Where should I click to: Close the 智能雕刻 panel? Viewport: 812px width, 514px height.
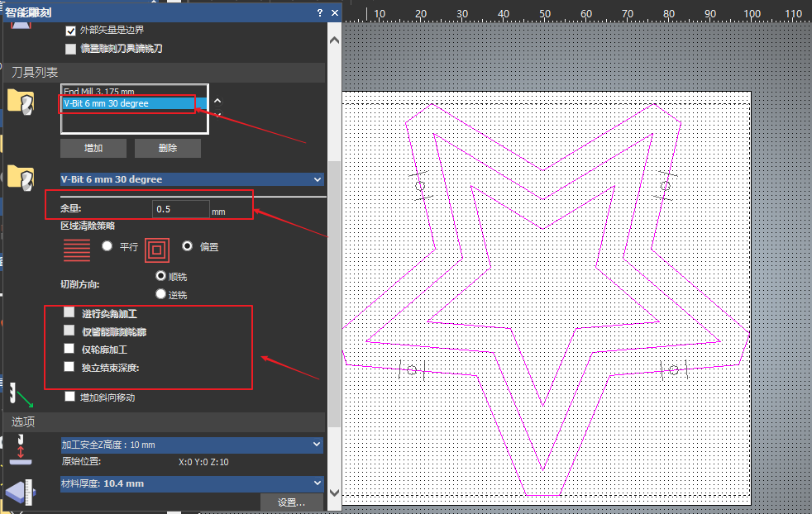[335, 12]
